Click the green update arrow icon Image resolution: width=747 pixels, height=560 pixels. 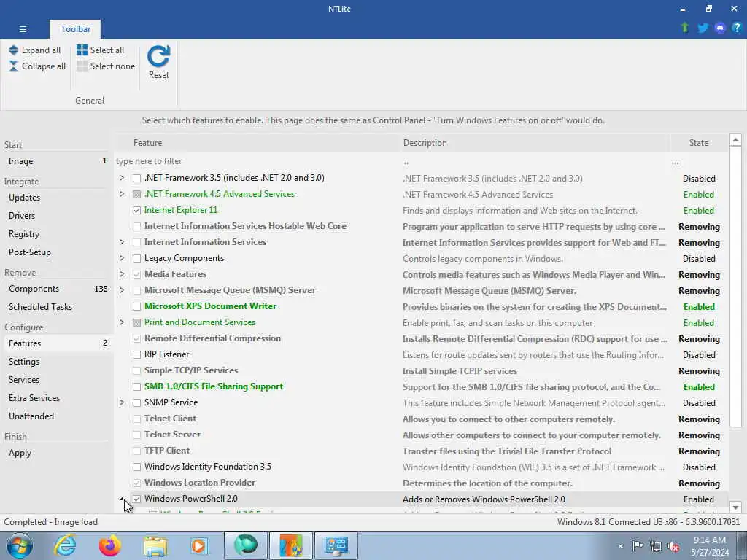684,28
